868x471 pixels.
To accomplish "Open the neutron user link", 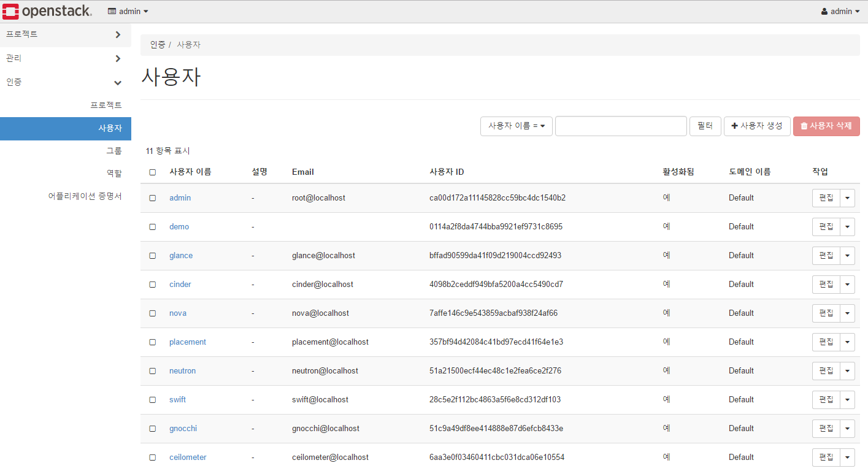I will (x=183, y=371).
